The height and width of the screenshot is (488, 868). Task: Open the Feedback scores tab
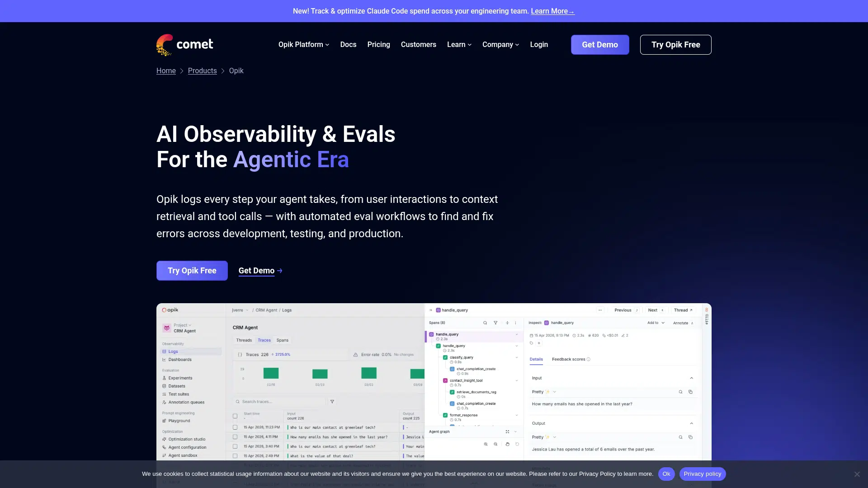pyautogui.click(x=571, y=360)
